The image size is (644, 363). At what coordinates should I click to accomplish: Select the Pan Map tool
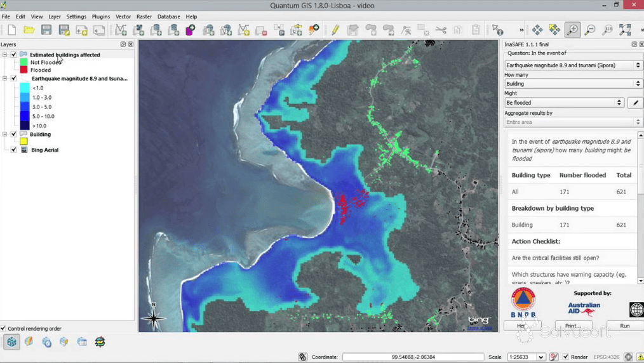[537, 30]
